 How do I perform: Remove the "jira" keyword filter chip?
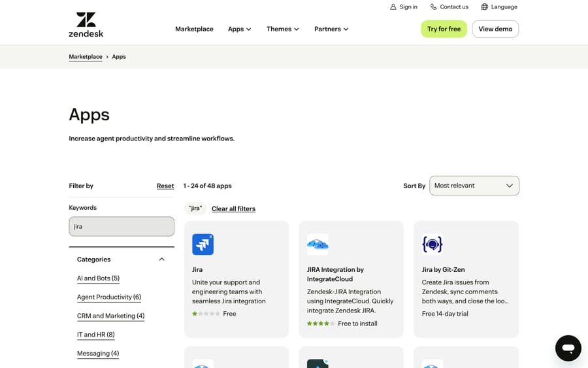pyautogui.click(x=195, y=209)
